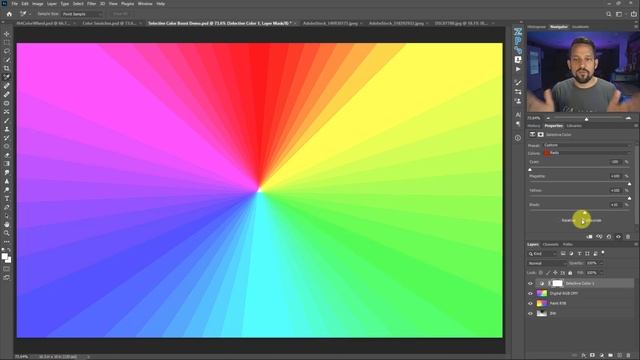Select the Hand tool
This screenshot has width=640, height=360.
point(7,224)
